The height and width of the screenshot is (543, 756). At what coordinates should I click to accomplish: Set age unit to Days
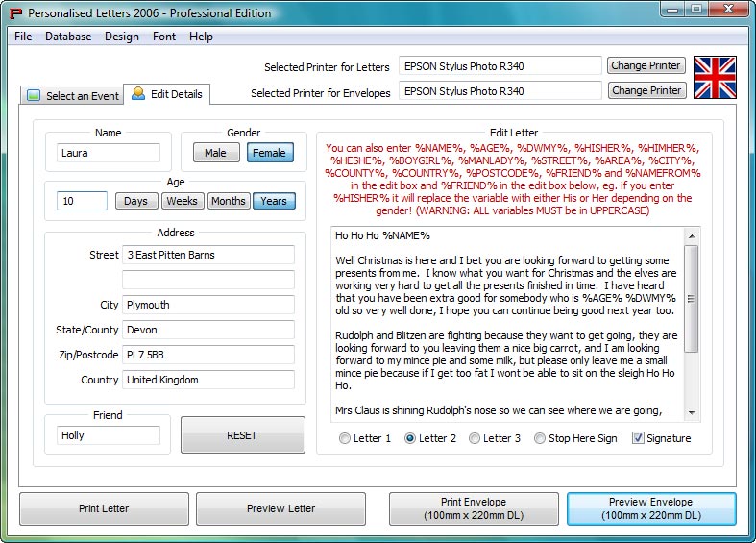pos(136,201)
